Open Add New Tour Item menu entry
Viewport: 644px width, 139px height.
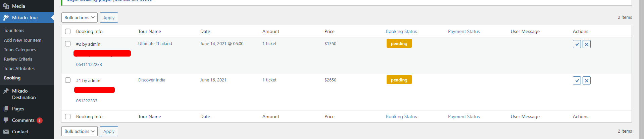coord(22,40)
